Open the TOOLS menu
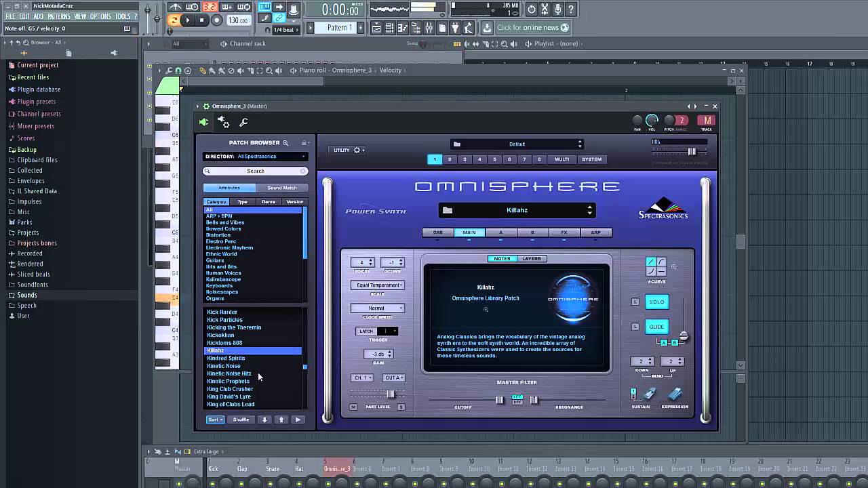This screenshot has width=868, height=488. pos(123,16)
